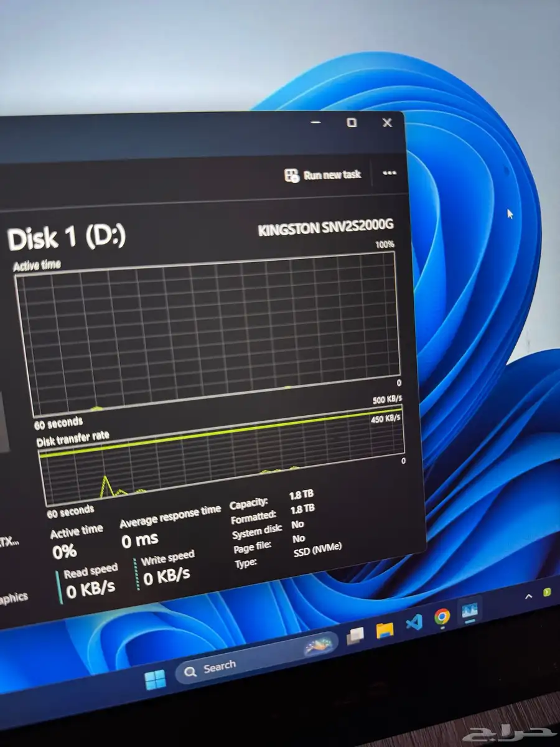Open the three-dot more options menu
Image resolution: width=560 pixels, height=747 pixels.
point(390,173)
